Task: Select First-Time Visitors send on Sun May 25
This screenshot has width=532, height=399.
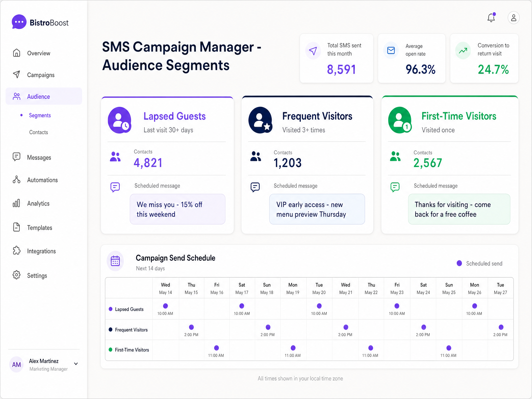Action: point(449,348)
